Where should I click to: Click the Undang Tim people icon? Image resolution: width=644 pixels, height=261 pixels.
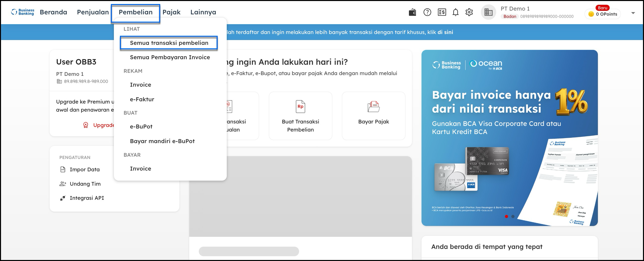[63, 184]
